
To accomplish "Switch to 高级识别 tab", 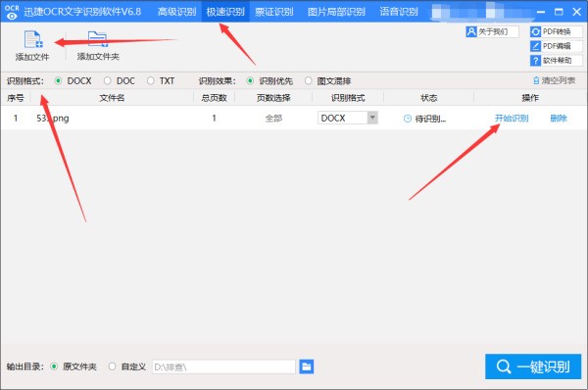I will (x=176, y=12).
